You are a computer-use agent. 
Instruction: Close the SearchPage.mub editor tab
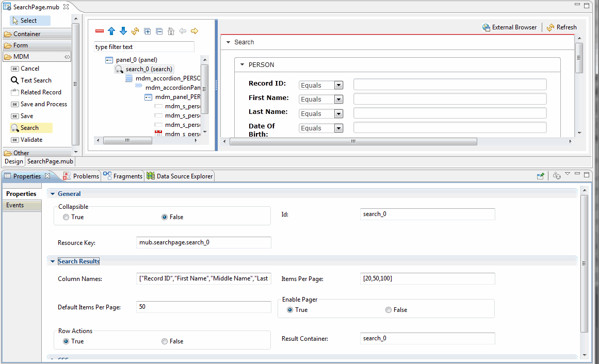coord(66,7)
